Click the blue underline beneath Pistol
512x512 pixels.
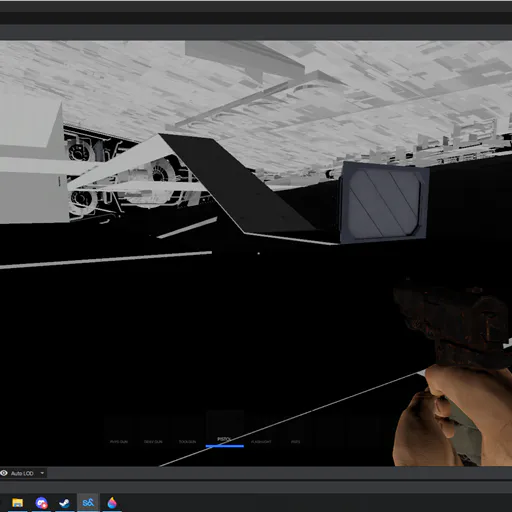pyautogui.click(x=225, y=446)
